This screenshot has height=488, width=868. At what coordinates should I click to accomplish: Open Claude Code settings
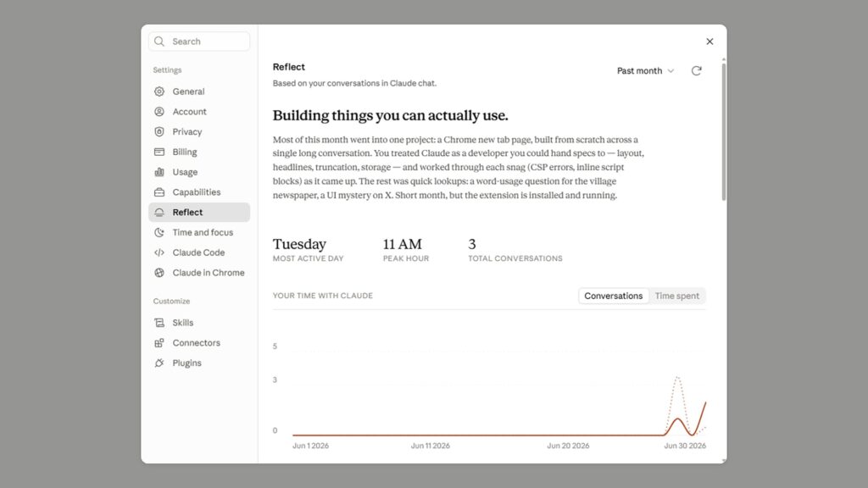click(199, 252)
